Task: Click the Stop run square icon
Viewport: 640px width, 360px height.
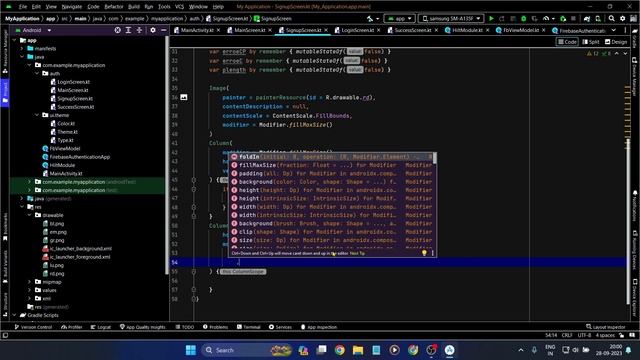Action: click(x=573, y=18)
